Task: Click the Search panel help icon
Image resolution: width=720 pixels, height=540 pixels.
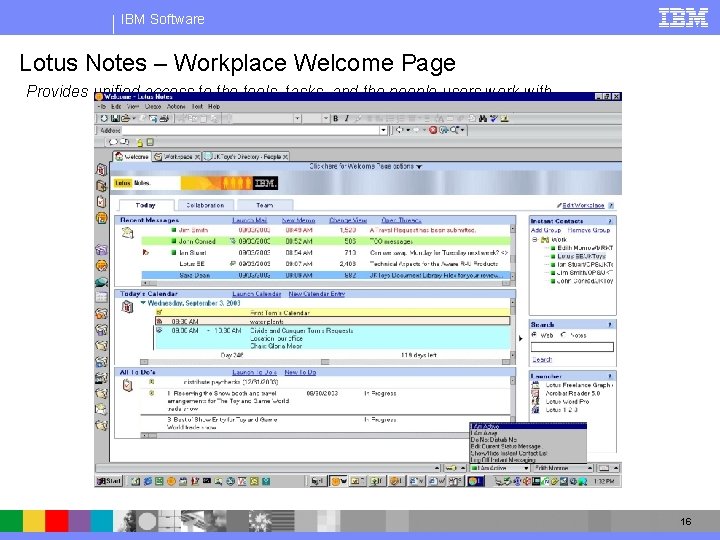Action: pos(610,325)
